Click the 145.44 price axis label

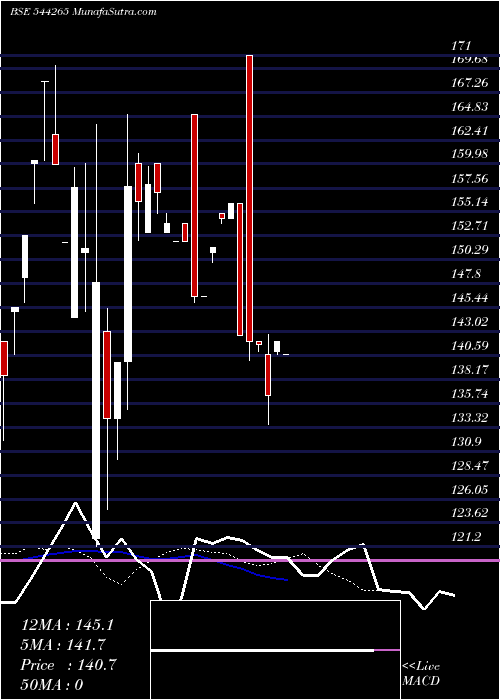[x=469, y=297]
